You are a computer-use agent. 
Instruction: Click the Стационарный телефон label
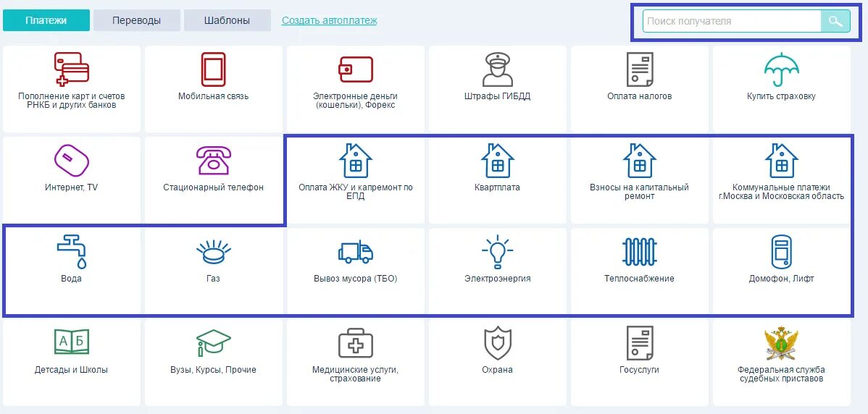[x=213, y=187]
